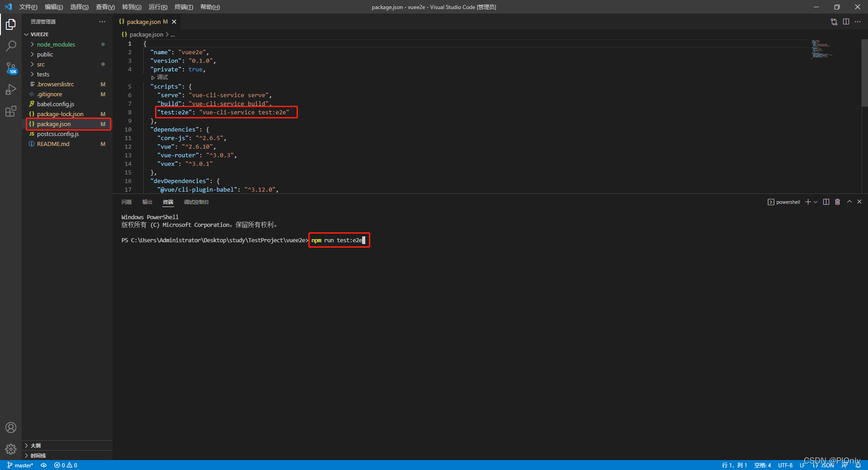Expand the src folder
Image resolution: width=868 pixels, height=470 pixels.
[67, 64]
